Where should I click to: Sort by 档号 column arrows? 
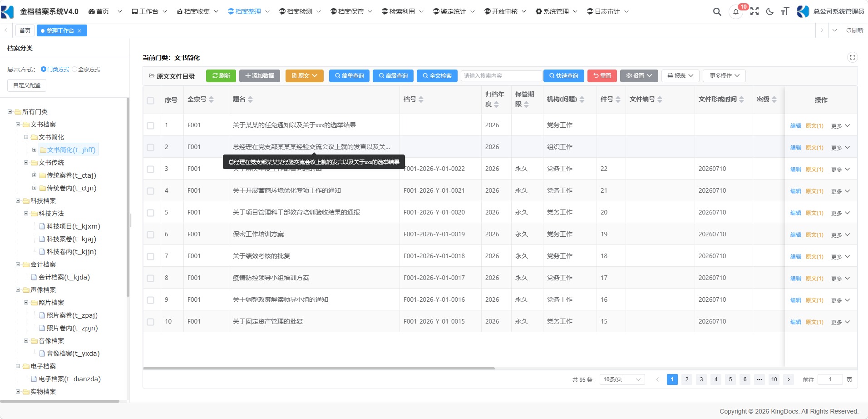coord(421,100)
